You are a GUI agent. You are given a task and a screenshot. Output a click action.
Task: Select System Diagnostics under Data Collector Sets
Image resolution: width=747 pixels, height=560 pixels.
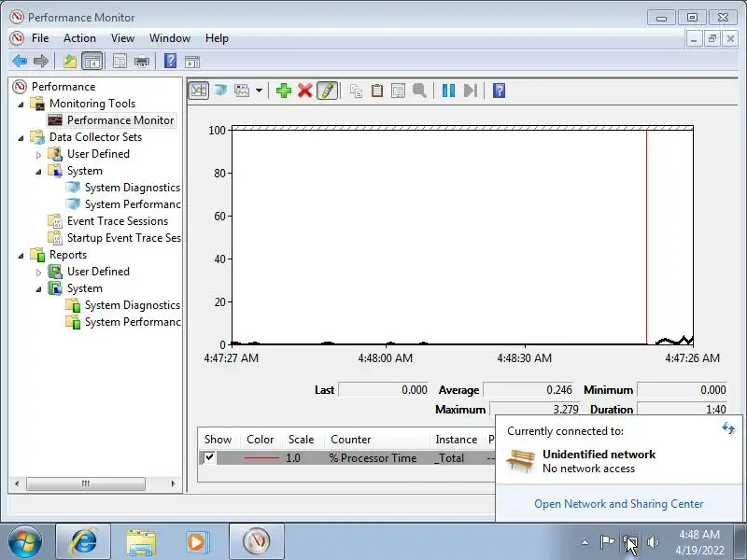click(x=132, y=188)
